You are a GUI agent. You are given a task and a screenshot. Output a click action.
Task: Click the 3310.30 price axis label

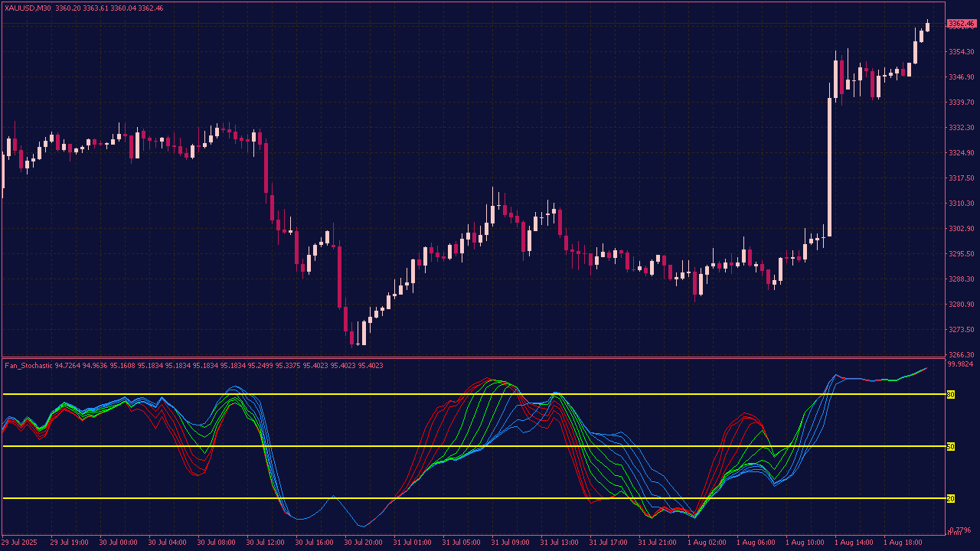tap(960, 204)
